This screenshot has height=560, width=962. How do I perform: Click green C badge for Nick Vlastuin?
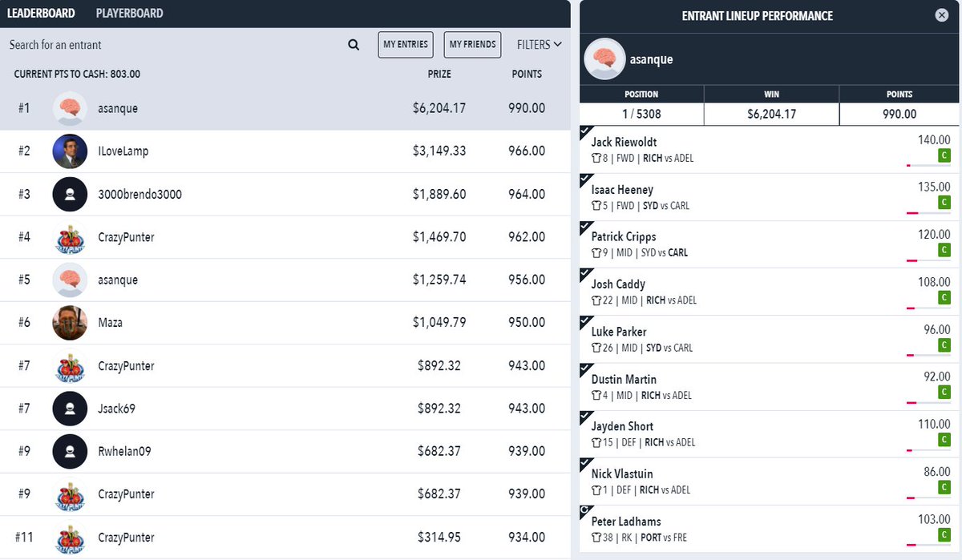point(944,488)
